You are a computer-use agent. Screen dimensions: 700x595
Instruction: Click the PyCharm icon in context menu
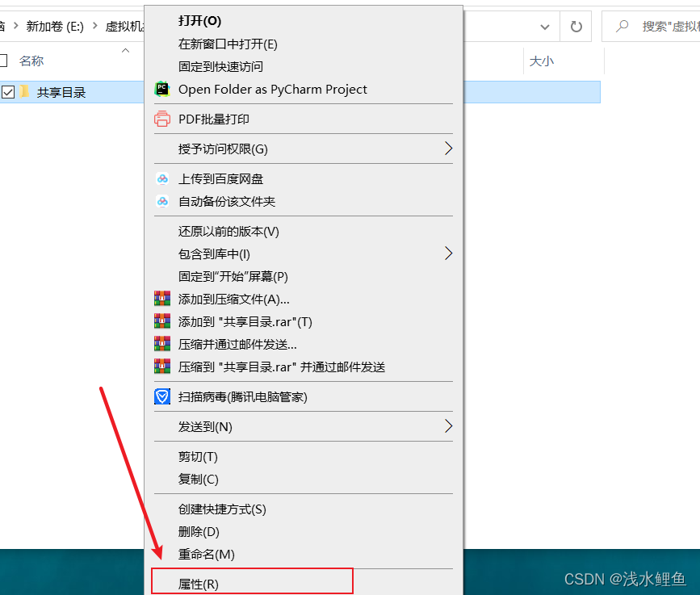(x=162, y=90)
